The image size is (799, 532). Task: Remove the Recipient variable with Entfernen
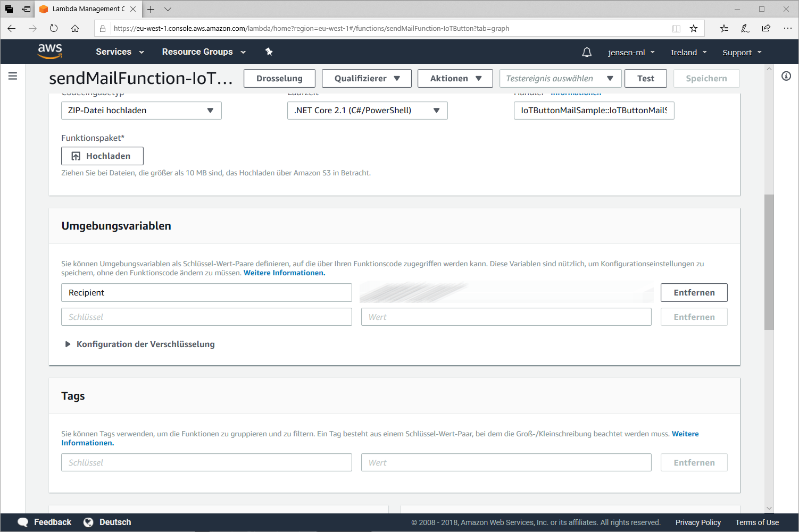694,293
